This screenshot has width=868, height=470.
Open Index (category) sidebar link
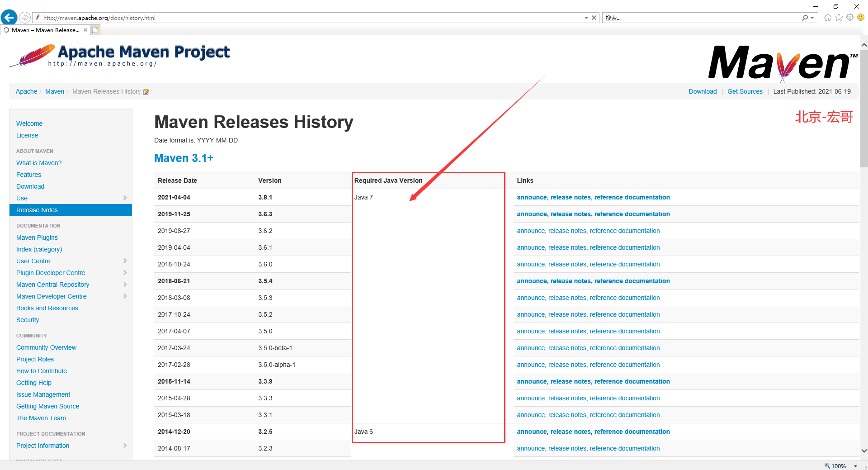(x=39, y=249)
